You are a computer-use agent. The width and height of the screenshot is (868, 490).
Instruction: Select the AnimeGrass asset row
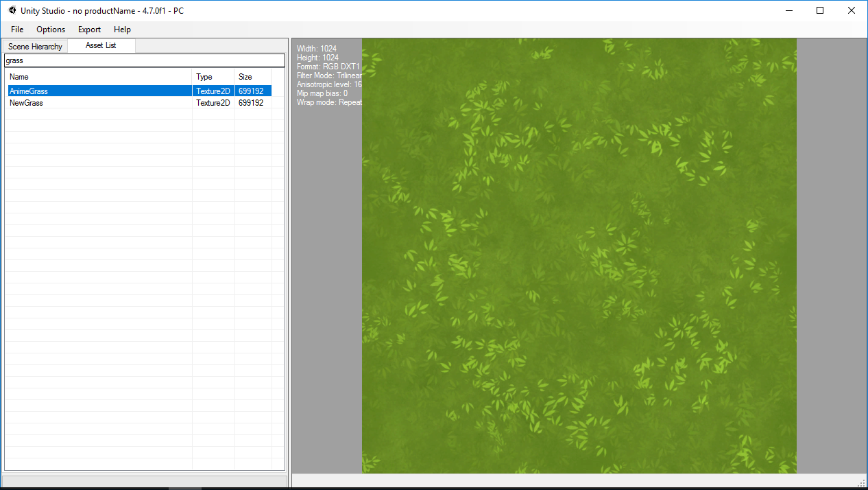pyautogui.click(x=140, y=91)
